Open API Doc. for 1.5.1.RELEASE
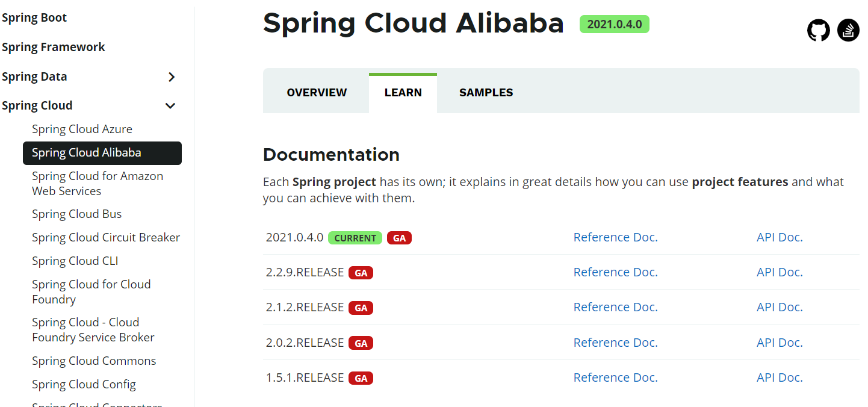The height and width of the screenshot is (407, 868). point(780,377)
